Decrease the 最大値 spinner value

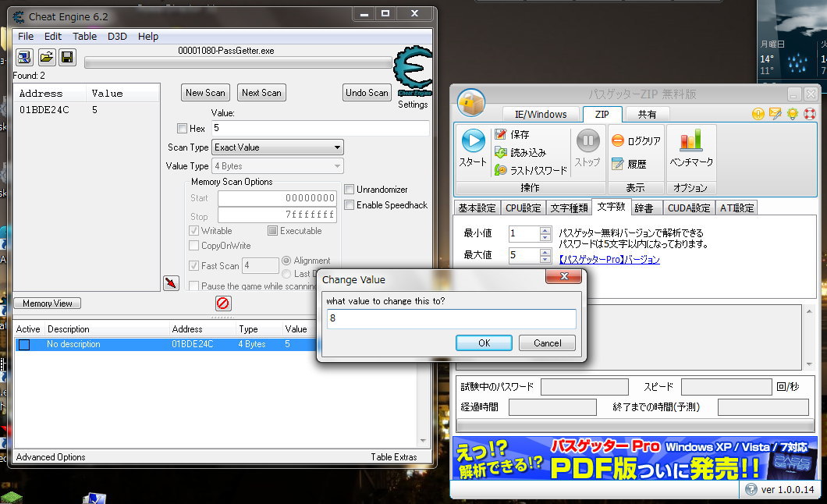coord(545,259)
